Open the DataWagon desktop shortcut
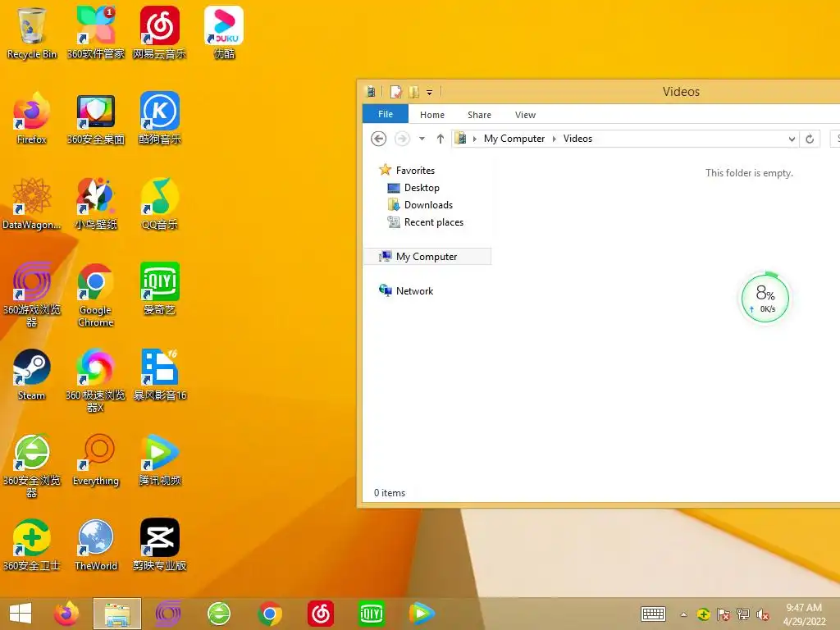This screenshot has height=630, width=840. pyautogui.click(x=32, y=203)
